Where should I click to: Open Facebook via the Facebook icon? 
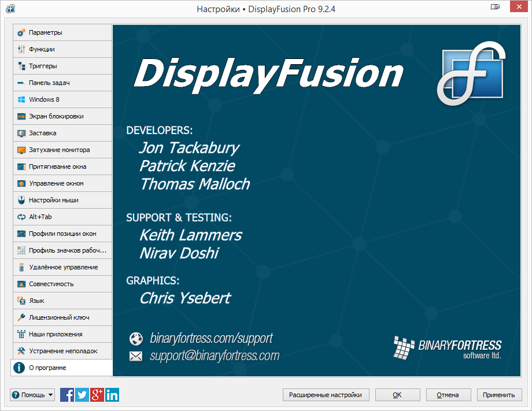[66, 395]
